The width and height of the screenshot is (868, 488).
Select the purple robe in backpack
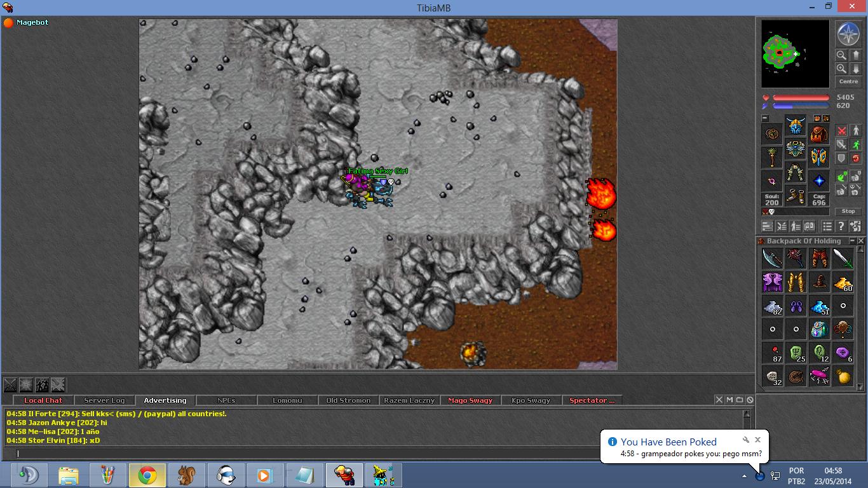click(772, 282)
